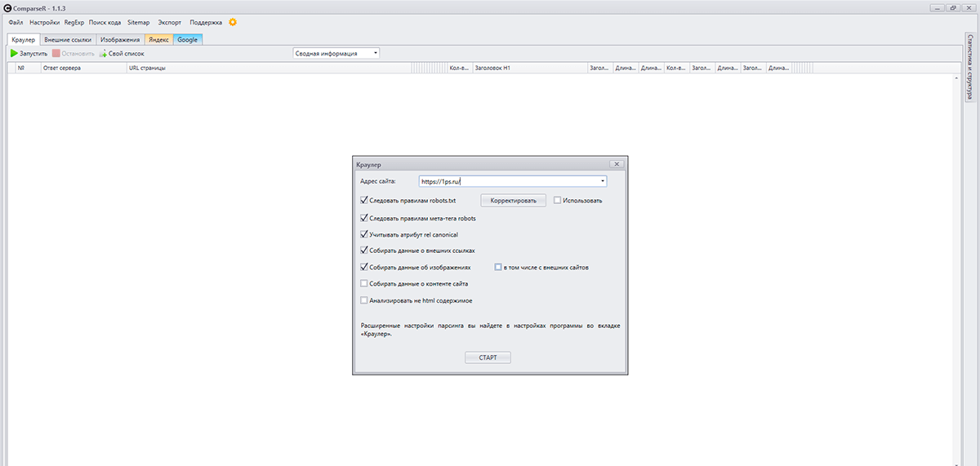Click the orange gear icon in menu bar
The width and height of the screenshot is (980, 466).
[233, 22]
